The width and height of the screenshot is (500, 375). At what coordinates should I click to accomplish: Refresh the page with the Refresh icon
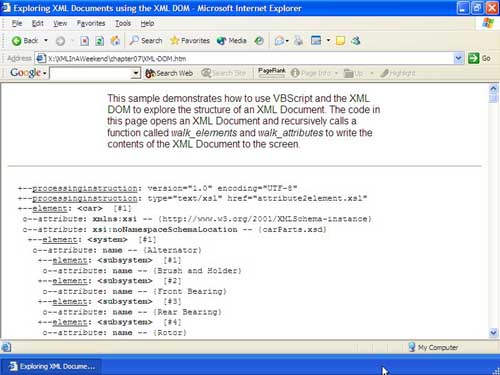99,41
